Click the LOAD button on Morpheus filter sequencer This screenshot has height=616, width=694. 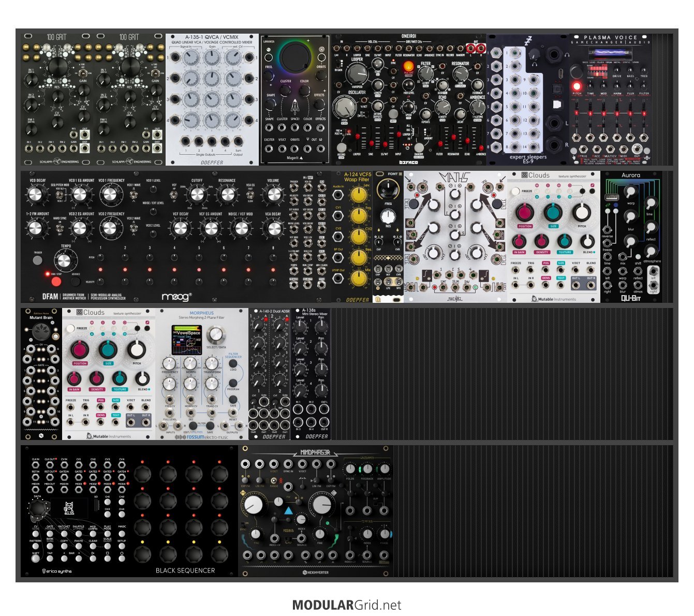[x=233, y=363]
